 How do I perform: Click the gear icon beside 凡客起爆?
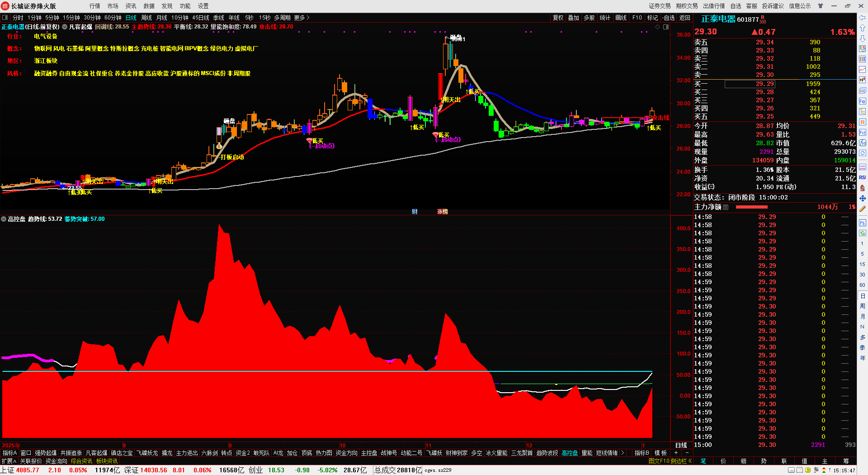pos(65,27)
